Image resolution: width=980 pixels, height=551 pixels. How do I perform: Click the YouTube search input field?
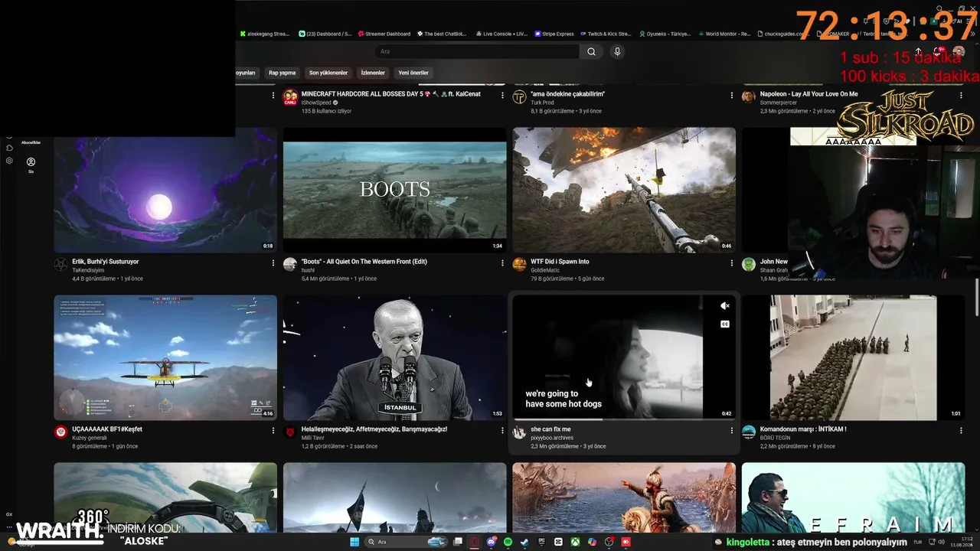tap(477, 51)
